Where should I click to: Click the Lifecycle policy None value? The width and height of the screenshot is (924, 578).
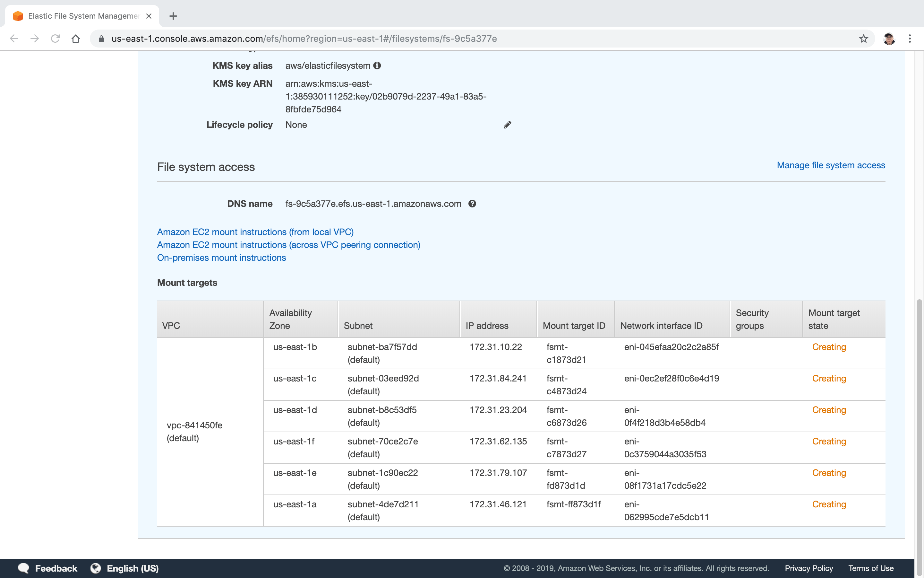coord(296,125)
